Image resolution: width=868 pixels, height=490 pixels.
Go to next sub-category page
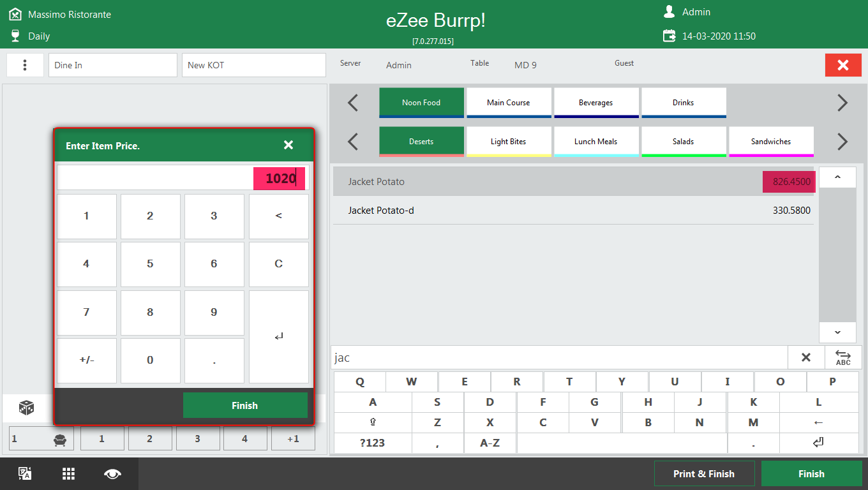click(842, 141)
